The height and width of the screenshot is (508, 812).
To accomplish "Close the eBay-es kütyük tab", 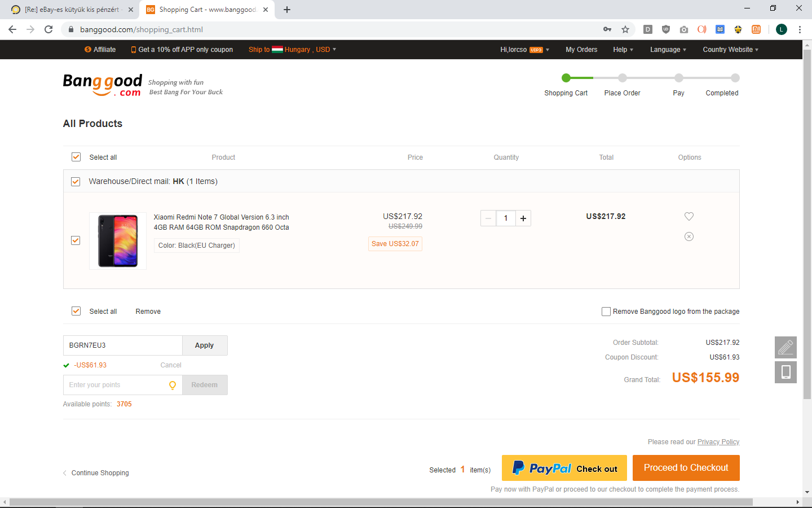I will (x=131, y=10).
